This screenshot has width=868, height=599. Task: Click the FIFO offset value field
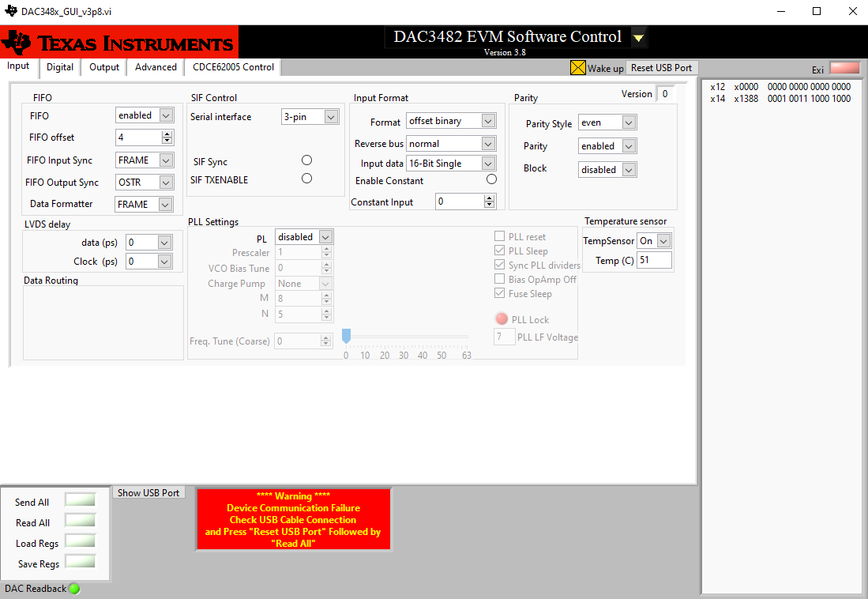138,138
